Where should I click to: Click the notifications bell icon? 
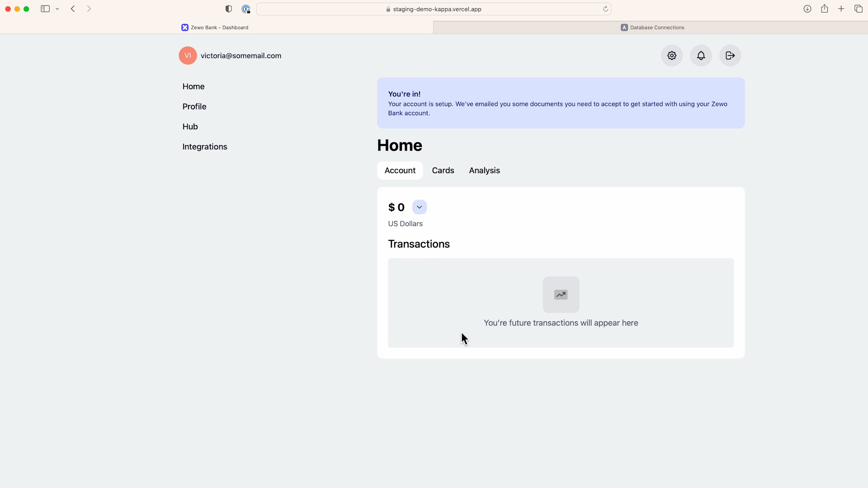[701, 56]
